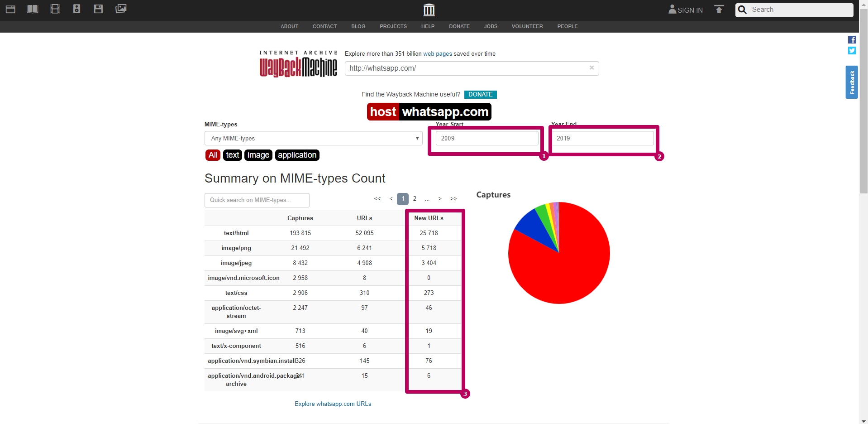Go to last page with >> button
This screenshot has height=424, width=868.
pos(453,199)
